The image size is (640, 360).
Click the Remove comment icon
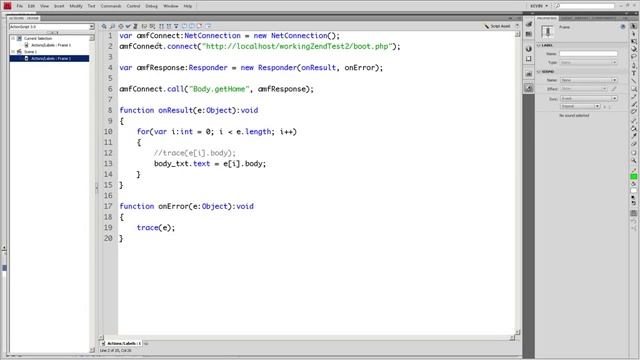[x=199, y=26]
